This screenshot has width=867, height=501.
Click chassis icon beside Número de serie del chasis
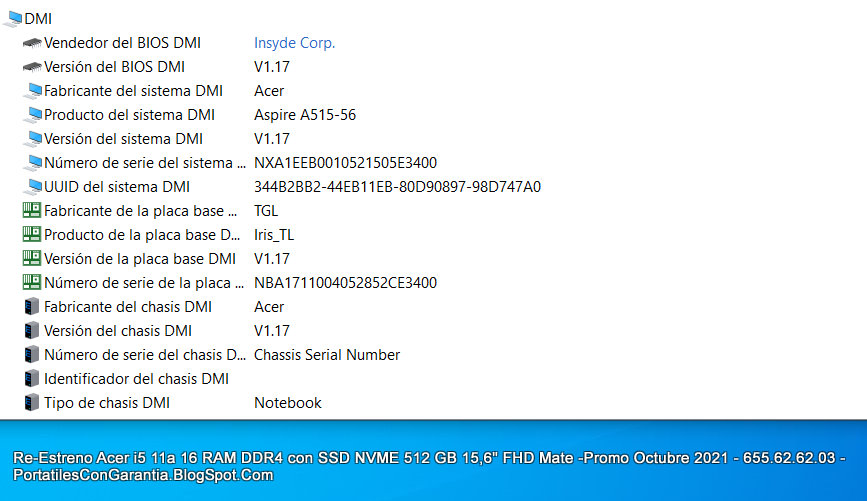click(32, 354)
